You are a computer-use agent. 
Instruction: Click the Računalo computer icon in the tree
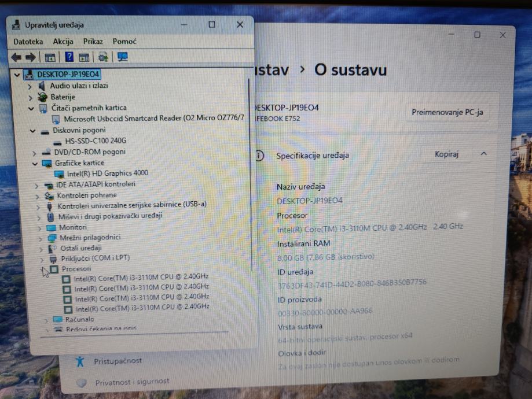(58, 319)
